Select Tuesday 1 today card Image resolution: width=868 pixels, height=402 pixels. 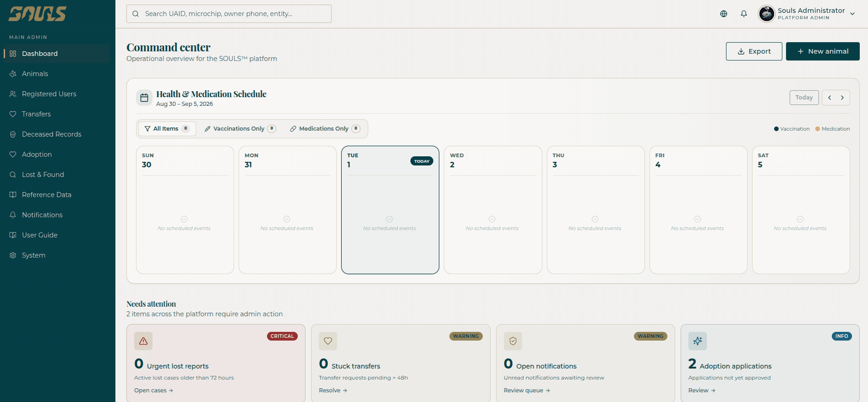tap(390, 210)
